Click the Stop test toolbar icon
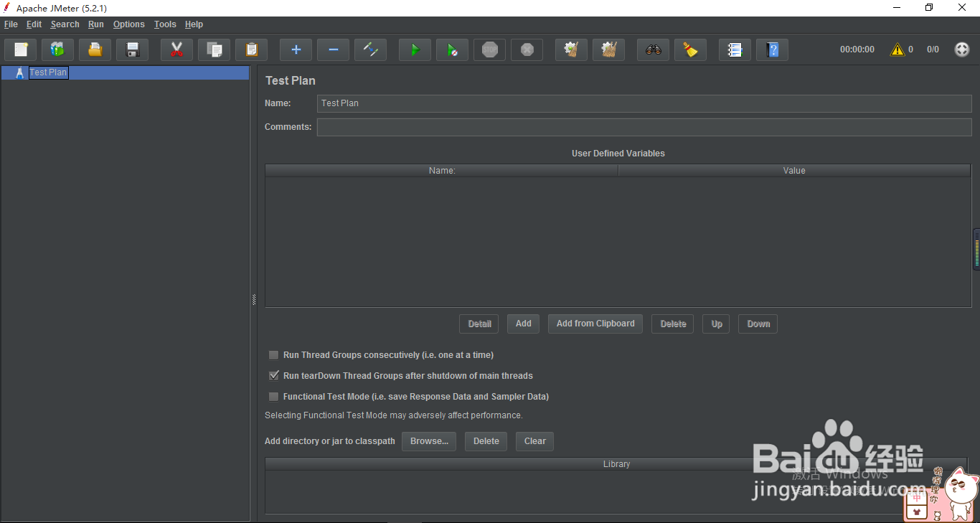The height and width of the screenshot is (523, 980). (490, 50)
